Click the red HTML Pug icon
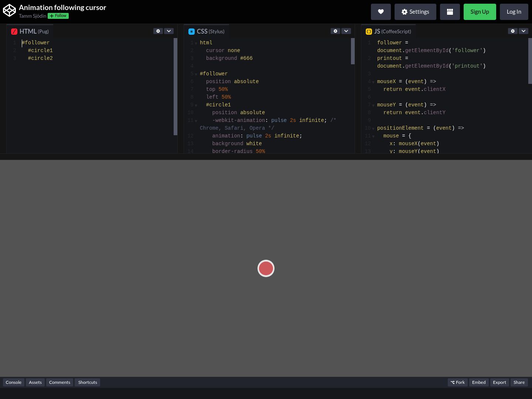This screenshot has height=399, width=532. pos(14,32)
